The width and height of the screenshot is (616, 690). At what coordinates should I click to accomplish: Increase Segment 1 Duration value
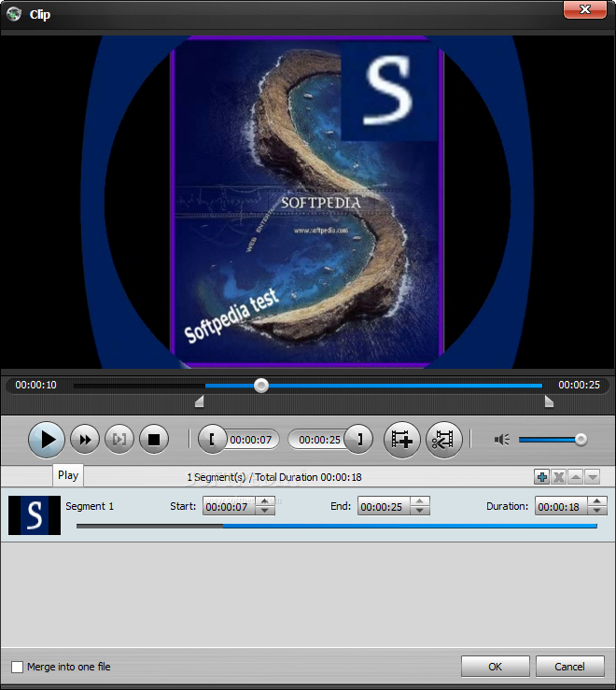(x=597, y=501)
